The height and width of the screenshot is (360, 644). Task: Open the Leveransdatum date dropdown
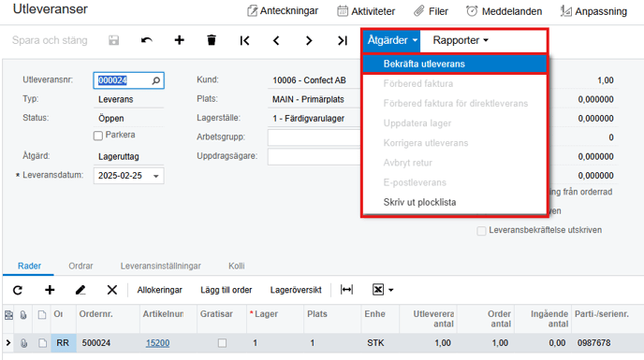tap(156, 176)
